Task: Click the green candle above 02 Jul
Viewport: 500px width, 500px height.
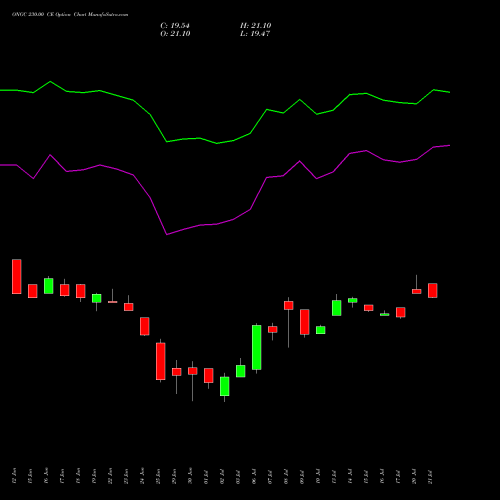Action: 225,386
